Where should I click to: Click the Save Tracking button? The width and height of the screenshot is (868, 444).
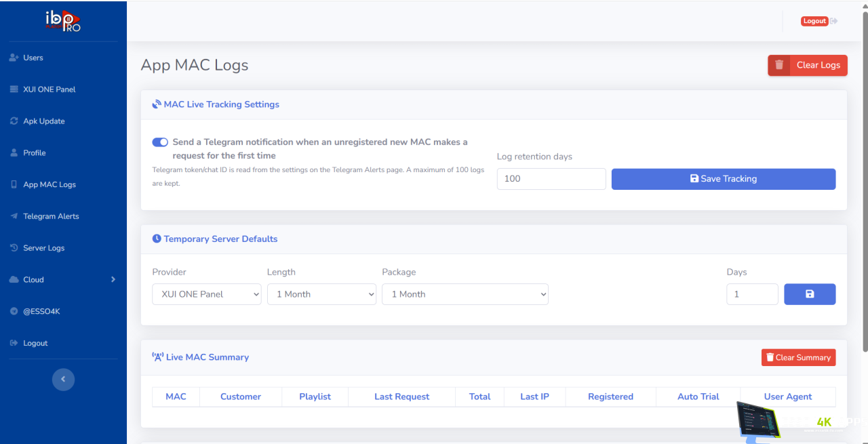724,179
